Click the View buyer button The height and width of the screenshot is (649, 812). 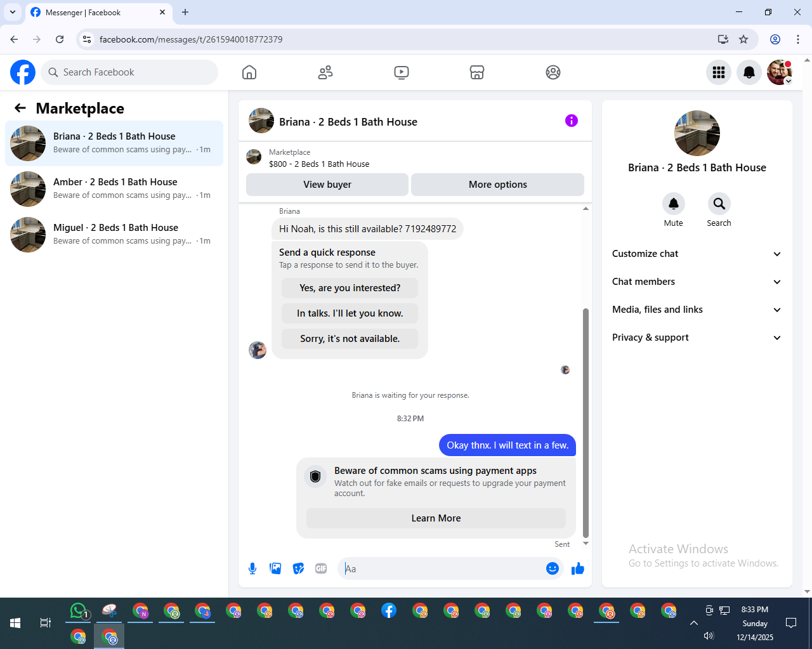click(327, 185)
